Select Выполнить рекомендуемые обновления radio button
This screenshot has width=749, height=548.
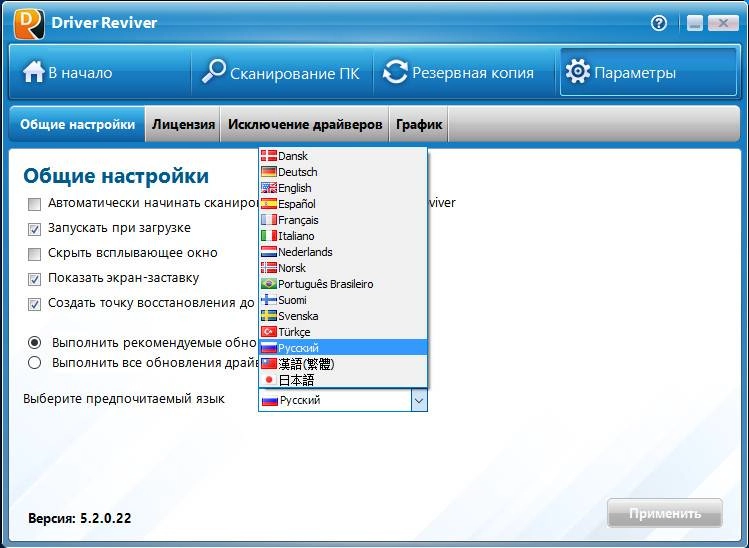pos(34,343)
